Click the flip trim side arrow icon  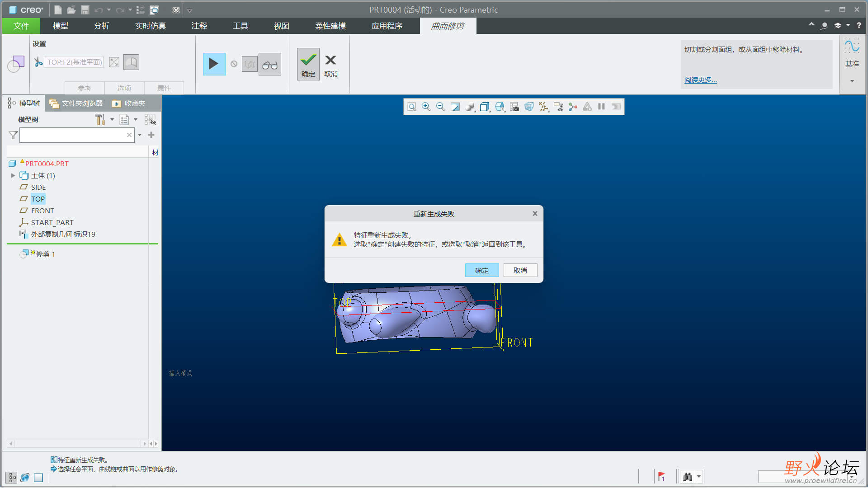pos(114,62)
